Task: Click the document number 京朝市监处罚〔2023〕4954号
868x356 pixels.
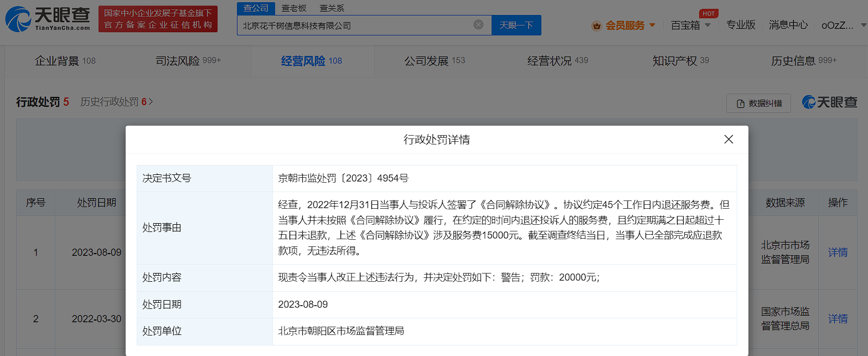Action: click(343, 178)
